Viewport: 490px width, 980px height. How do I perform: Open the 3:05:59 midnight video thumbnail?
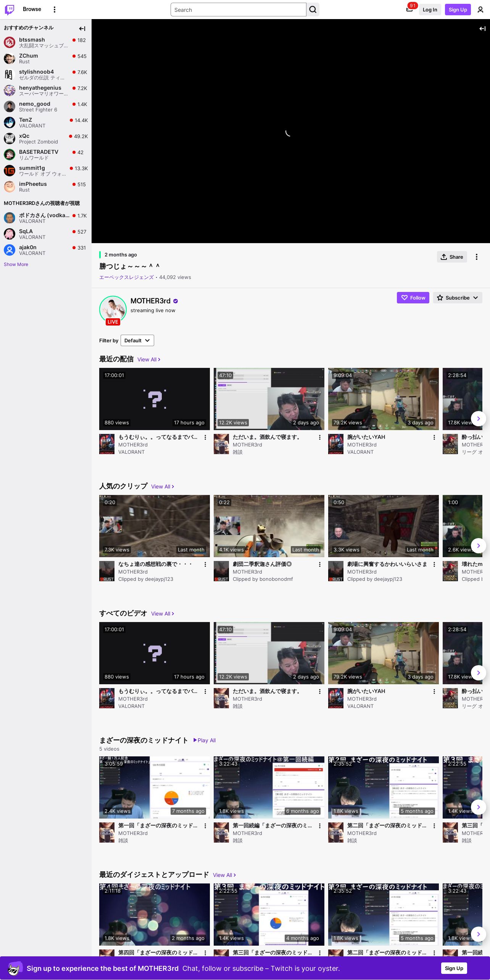[x=155, y=787]
